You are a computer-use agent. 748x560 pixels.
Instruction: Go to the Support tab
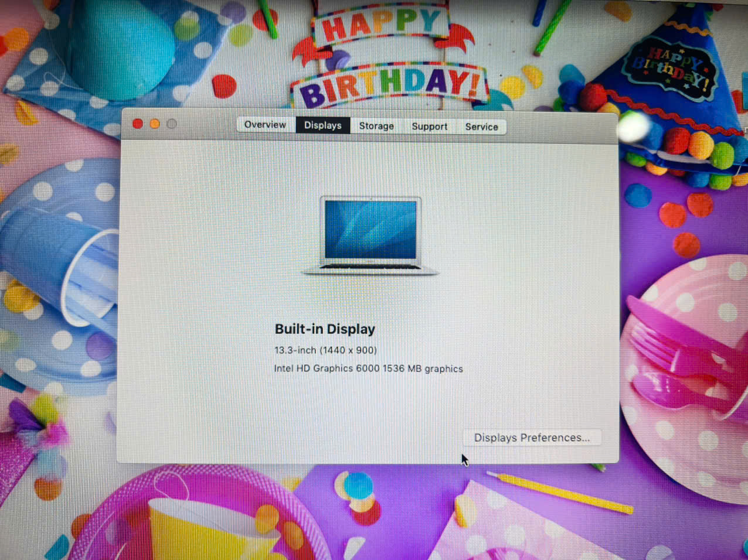[429, 127]
